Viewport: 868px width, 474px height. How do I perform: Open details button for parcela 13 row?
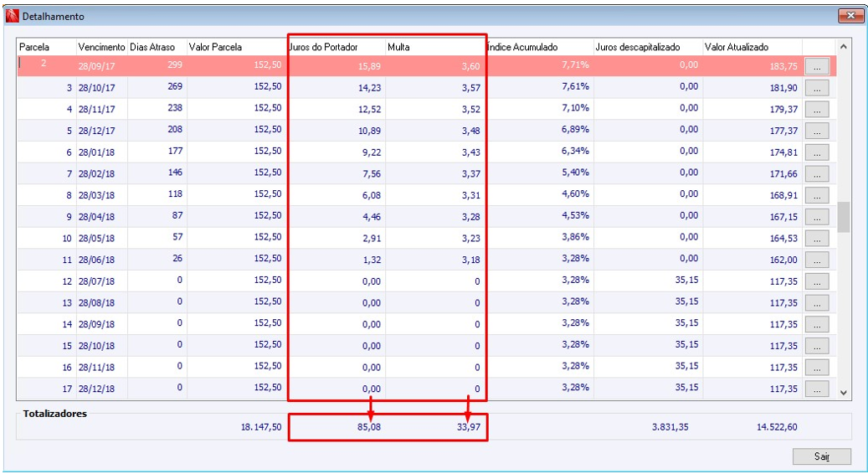coord(817,303)
